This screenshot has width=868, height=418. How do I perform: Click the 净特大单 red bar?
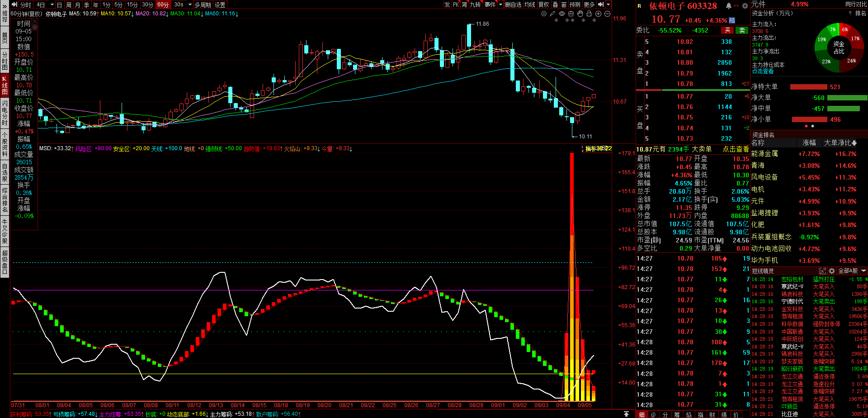[x=808, y=87]
